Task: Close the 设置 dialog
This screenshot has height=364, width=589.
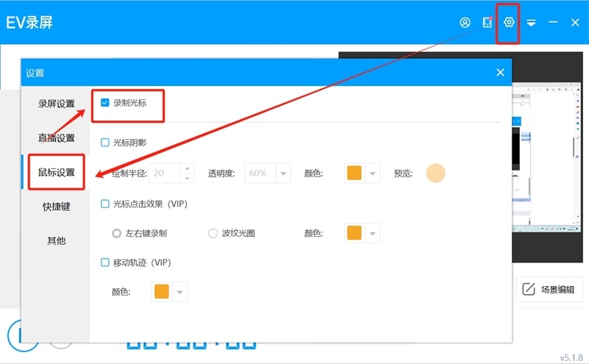Action: 501,72
